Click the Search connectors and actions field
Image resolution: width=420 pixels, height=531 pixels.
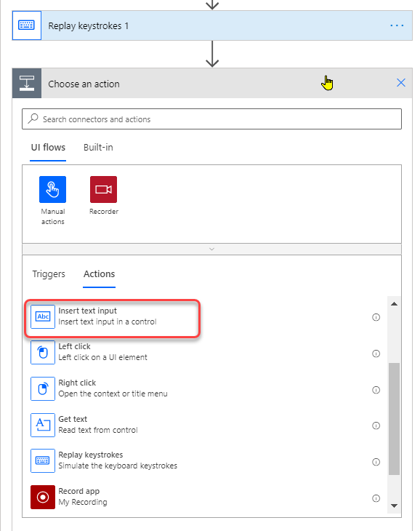(x=211, y=119)
